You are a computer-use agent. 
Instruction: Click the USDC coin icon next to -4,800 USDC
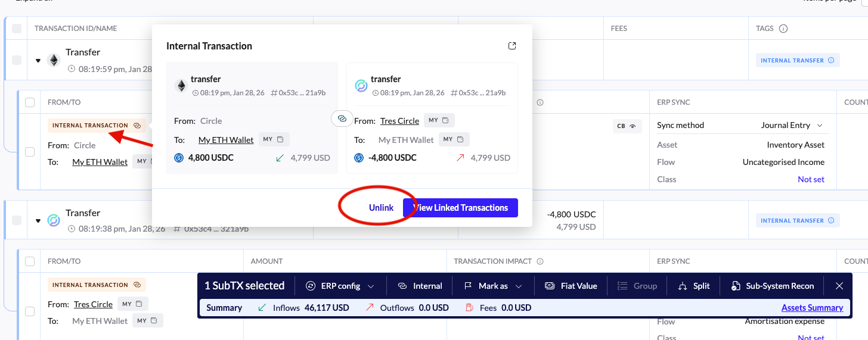[x=359, y=158]
